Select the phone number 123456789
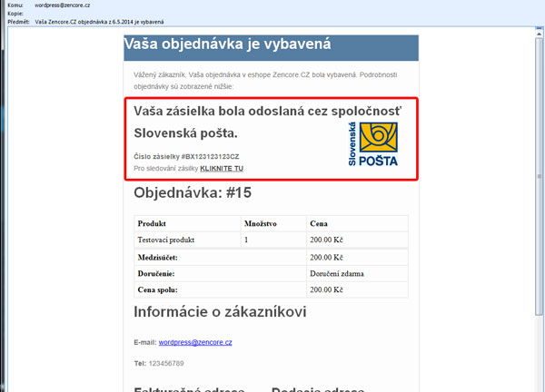 (166, 364)
